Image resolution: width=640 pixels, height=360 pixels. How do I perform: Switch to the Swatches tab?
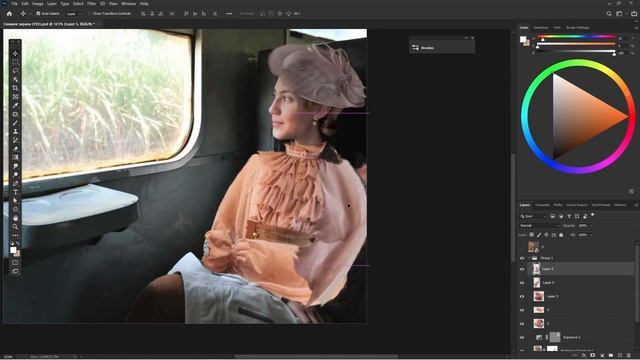(541, 27)
